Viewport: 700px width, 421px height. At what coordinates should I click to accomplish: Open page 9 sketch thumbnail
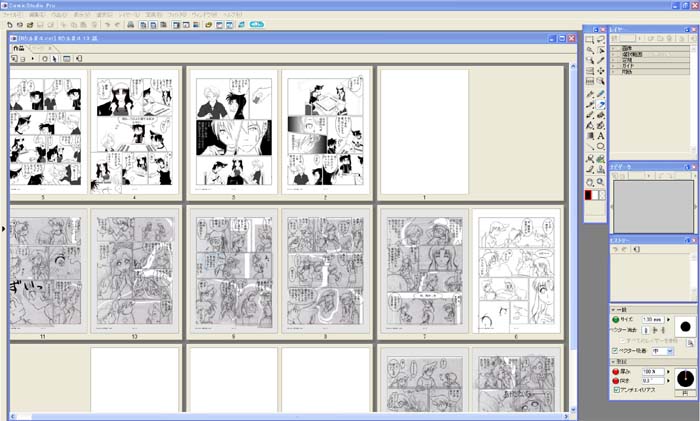[233, 271]
